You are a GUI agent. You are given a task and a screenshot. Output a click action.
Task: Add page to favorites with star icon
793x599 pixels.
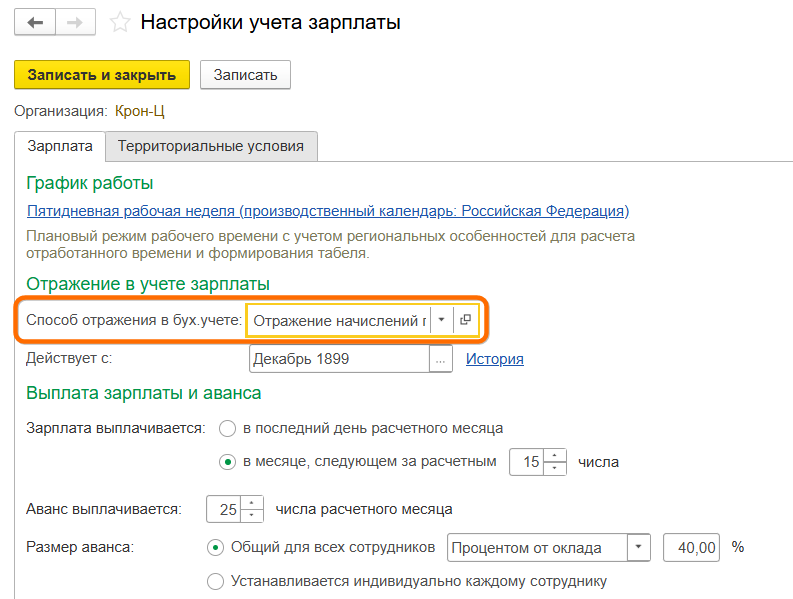tap(120, 23)
